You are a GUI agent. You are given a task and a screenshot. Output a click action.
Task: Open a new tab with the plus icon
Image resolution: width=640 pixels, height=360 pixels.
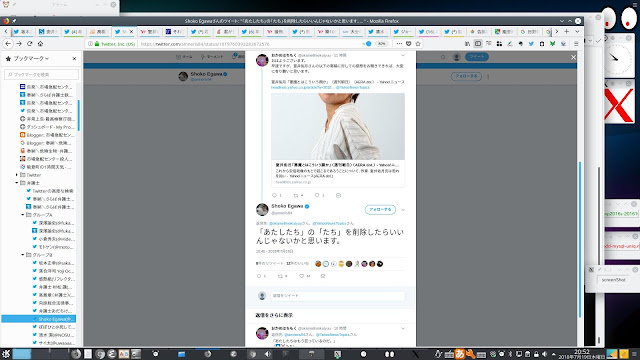click(567, 31)
